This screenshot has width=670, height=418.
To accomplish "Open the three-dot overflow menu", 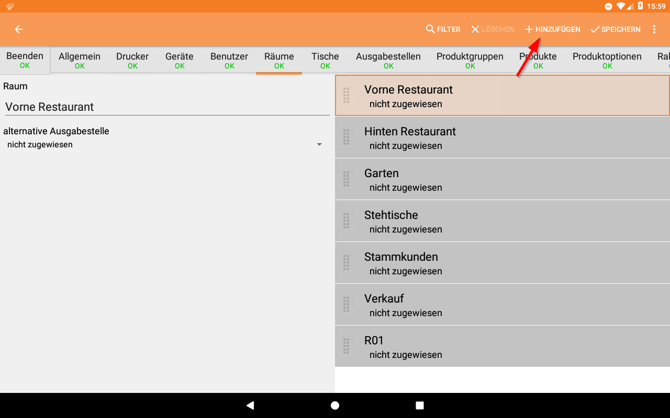I will (655, 30).
